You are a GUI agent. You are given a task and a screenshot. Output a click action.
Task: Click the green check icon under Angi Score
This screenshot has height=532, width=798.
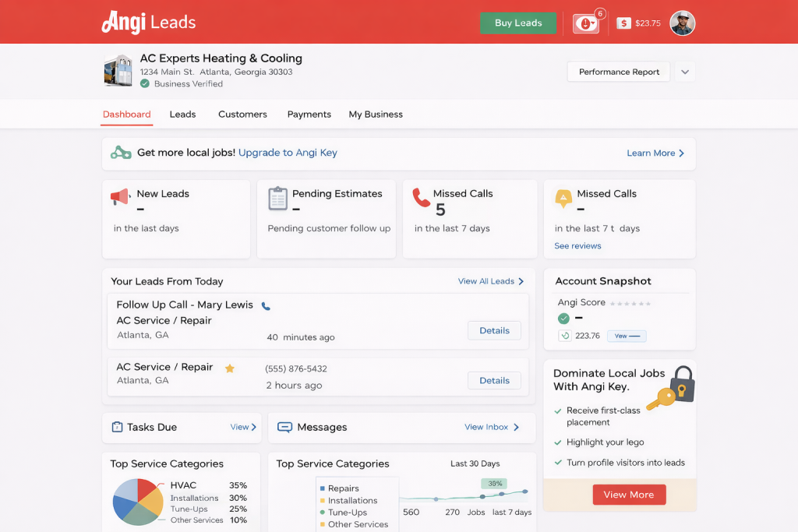[563, 319]
